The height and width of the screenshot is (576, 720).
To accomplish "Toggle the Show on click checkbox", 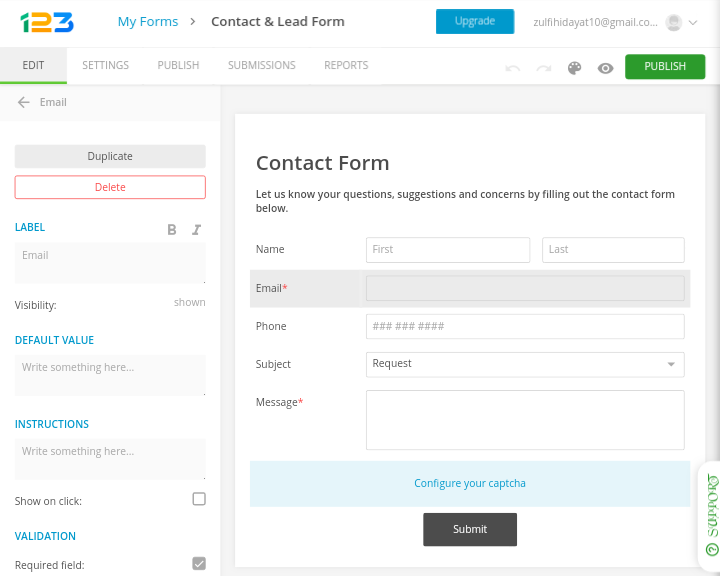I will (199, 499).
